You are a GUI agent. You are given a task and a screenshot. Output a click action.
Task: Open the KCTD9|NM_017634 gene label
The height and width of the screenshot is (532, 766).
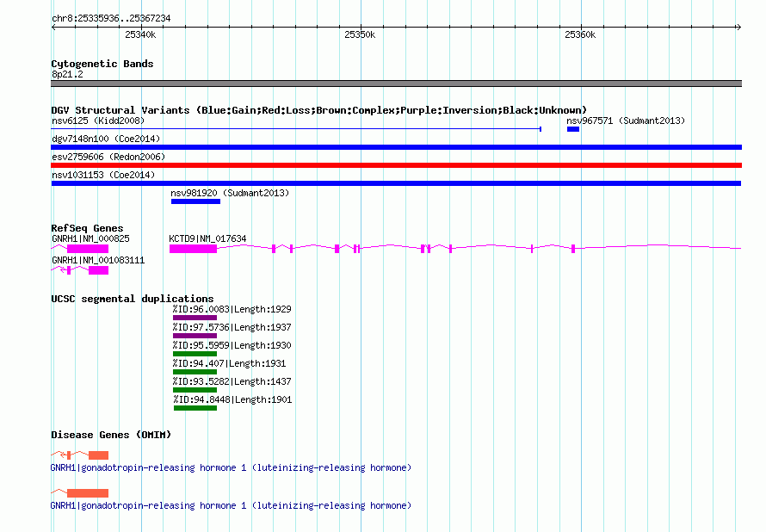207,239
